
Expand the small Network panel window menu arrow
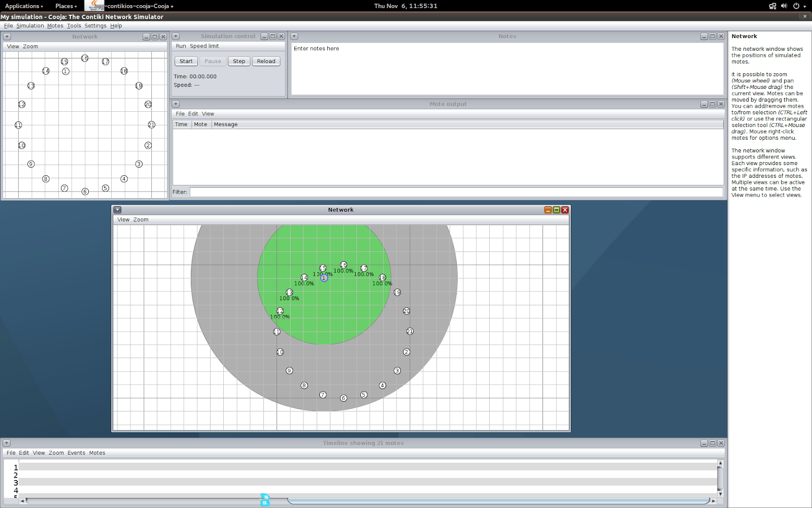click(7, 37)
